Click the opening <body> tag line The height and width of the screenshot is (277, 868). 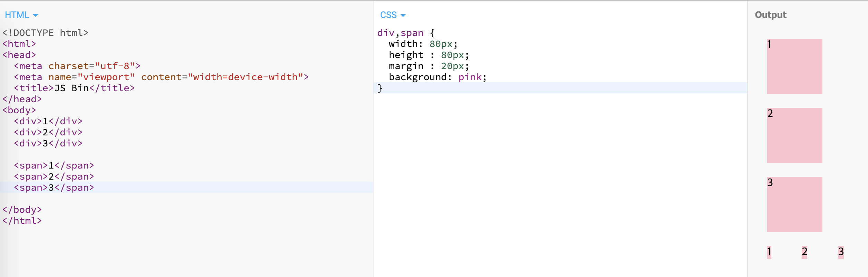(19, 110)
